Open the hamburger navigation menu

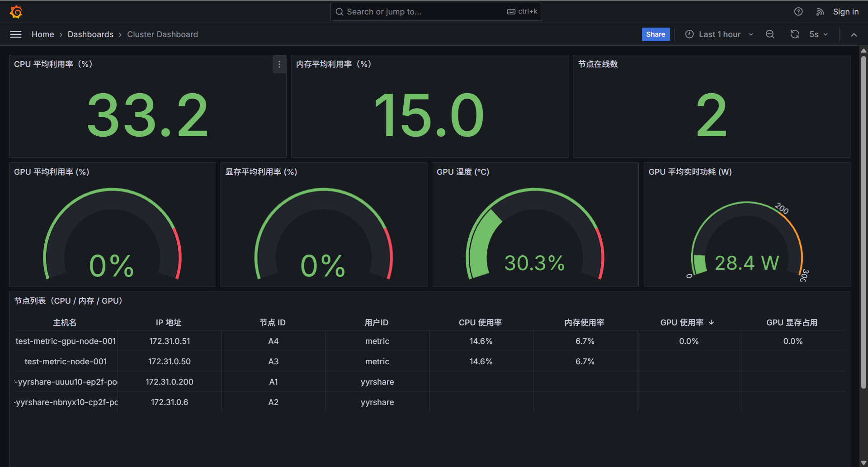pos(16,34)
